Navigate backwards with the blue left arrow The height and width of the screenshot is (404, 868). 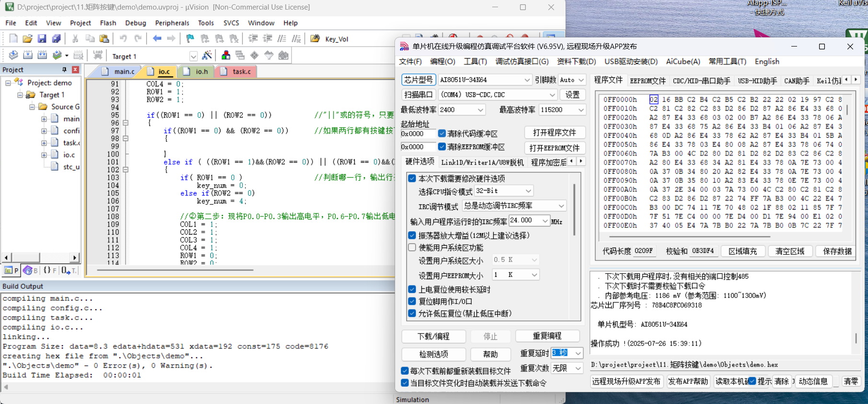pos(157,38)
